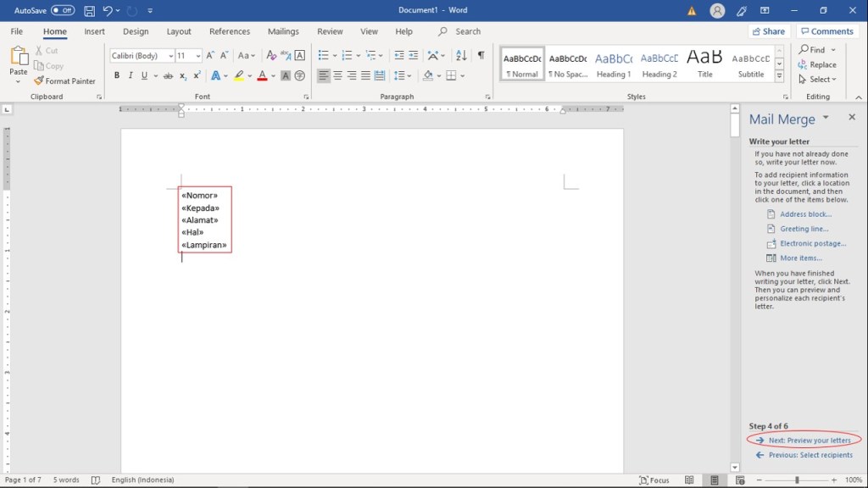This screenshot has width=868, height=488.
Task: Click Next: Preview your letters link
Action: coord(810,441)
